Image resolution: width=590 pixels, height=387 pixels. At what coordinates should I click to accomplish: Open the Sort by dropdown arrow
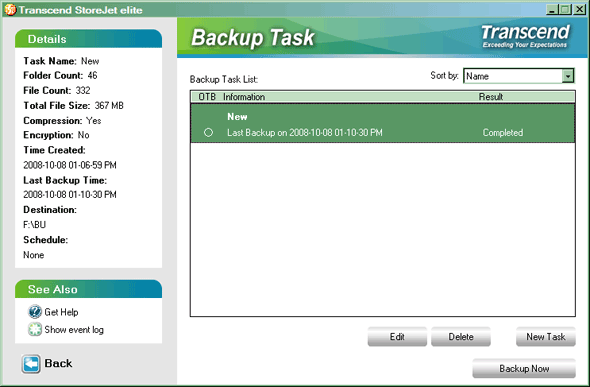[x=568, y=76]
